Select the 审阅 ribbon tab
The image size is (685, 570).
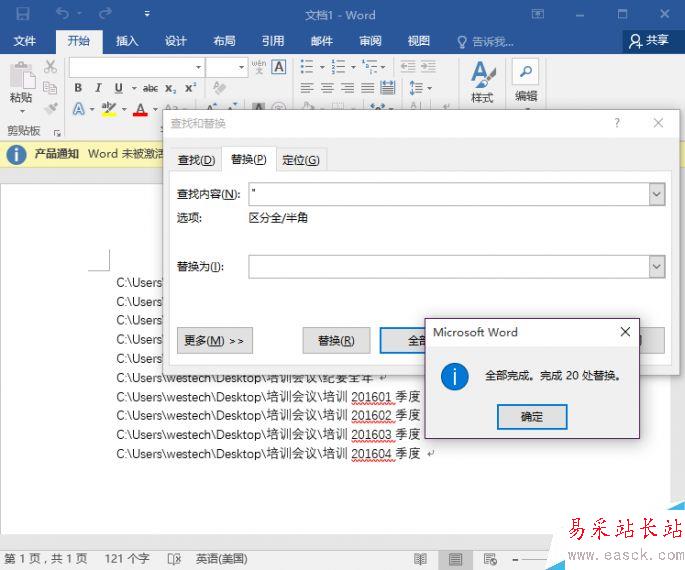pyautogui.click(x=370, y=41)
